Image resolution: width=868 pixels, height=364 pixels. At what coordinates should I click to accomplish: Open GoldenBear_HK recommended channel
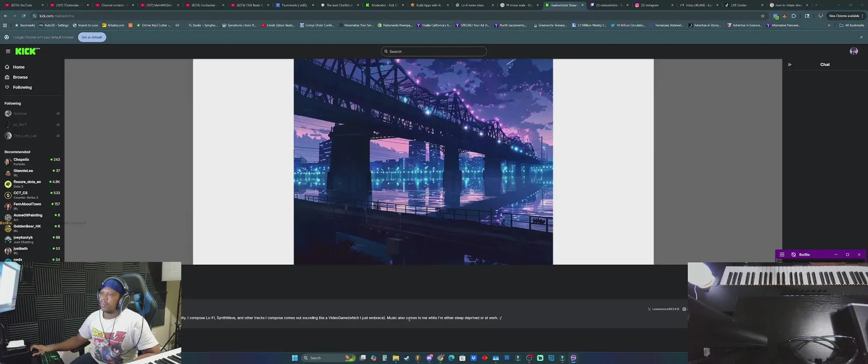click(x=32, y=228)
